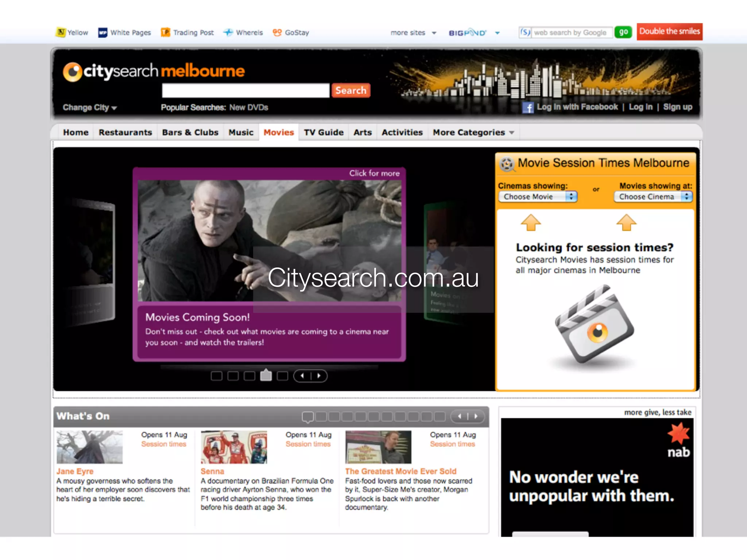Screen dimensions: 747x560
Task: Open Jane Eyre session times link
Action: click(x=164, y=444)
